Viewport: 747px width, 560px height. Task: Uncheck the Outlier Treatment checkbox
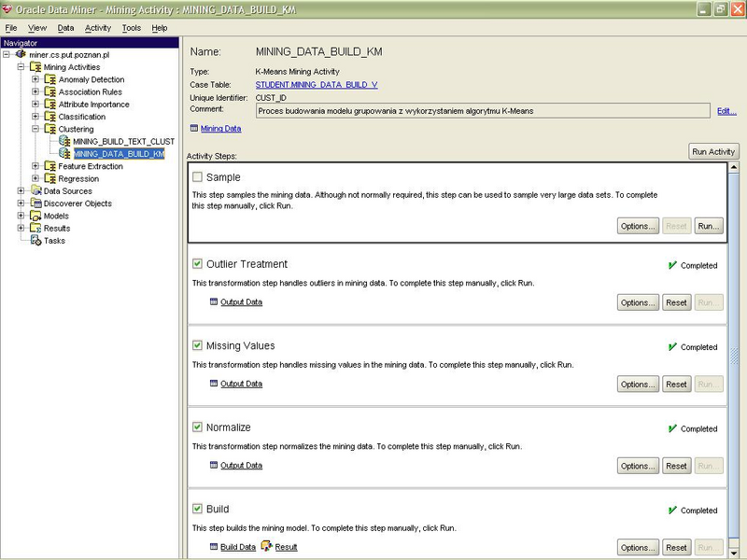[x=197, y=263]
